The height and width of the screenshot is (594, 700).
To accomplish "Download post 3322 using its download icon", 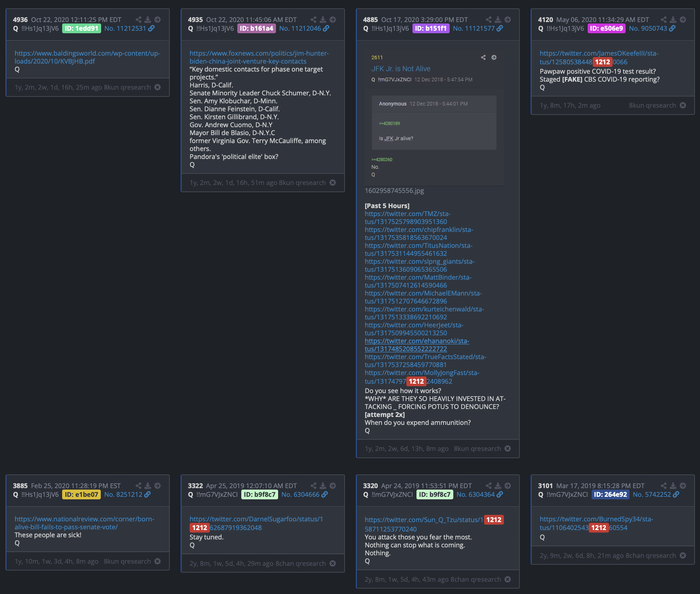I will tap(323, 486).
